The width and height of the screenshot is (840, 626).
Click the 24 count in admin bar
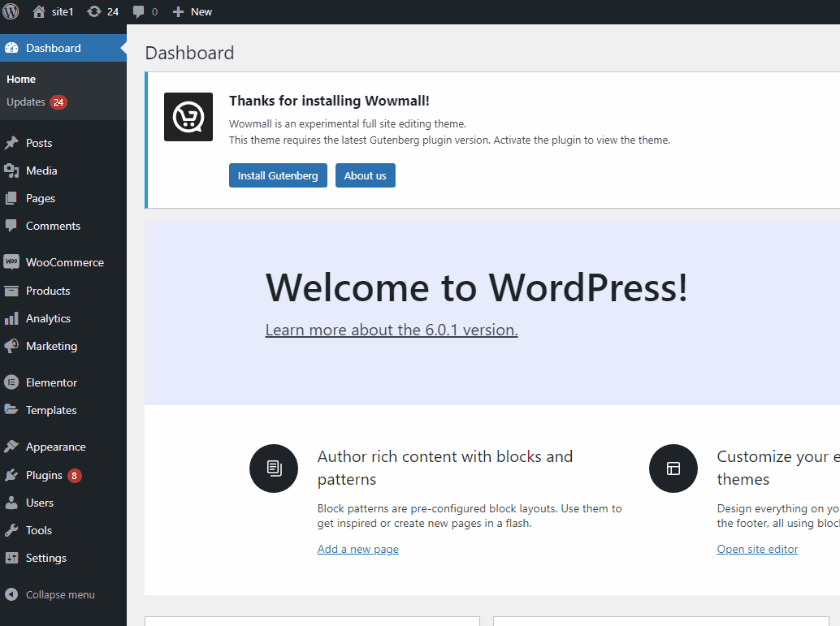point(112,12)
